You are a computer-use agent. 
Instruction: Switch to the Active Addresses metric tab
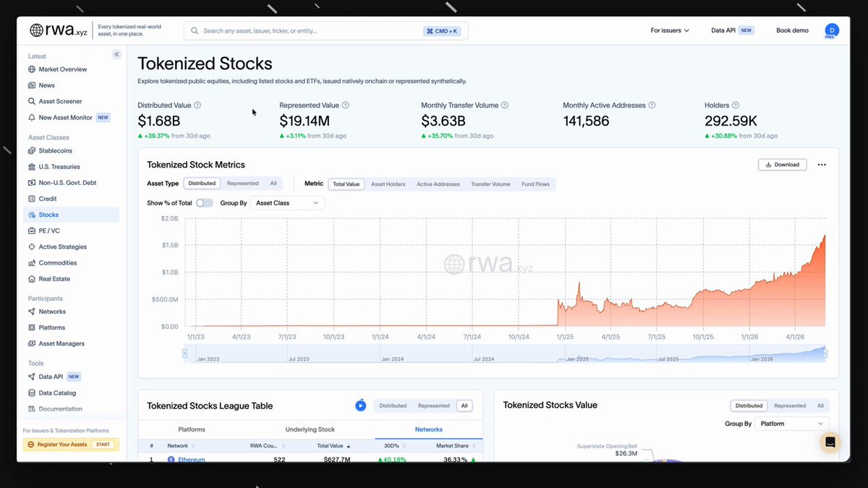click(438, 184)
